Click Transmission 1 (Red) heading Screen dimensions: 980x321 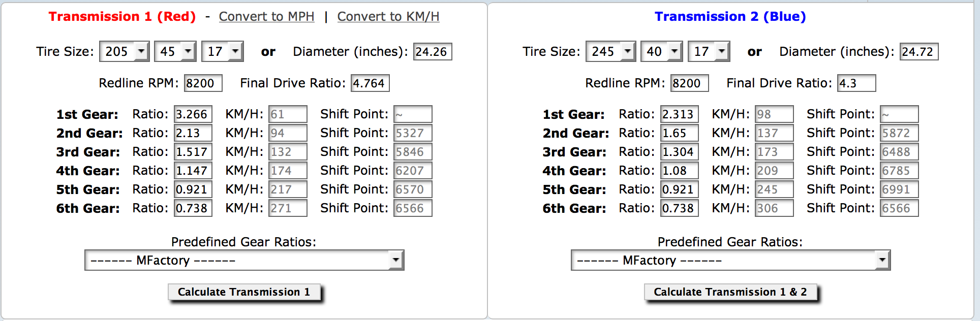[x=122, y=17]
